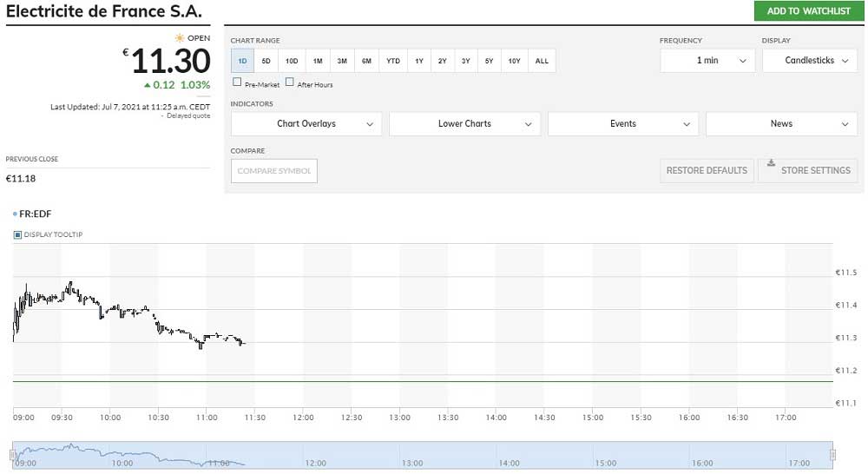868x474 pixels.
Task: Select the 1M chart range
Action: coord(318,61)
